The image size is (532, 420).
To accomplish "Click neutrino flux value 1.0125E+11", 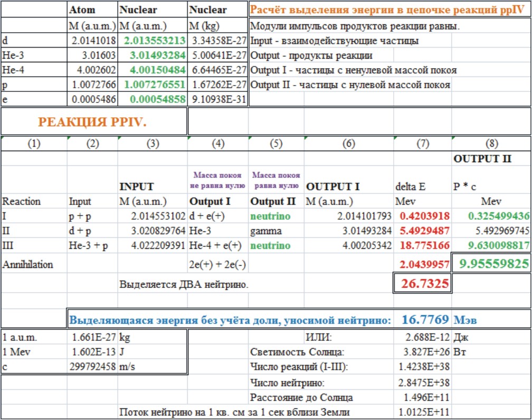I will pos(423,412).
